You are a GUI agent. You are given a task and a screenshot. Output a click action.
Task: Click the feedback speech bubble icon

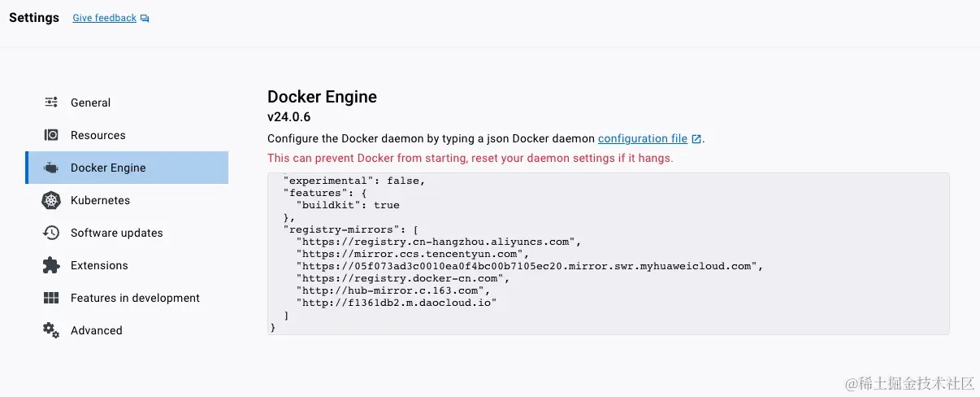pos(145,18)
